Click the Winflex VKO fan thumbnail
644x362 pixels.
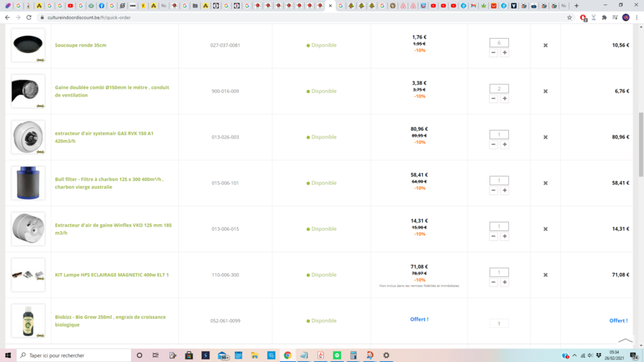[x=28, y=229]
